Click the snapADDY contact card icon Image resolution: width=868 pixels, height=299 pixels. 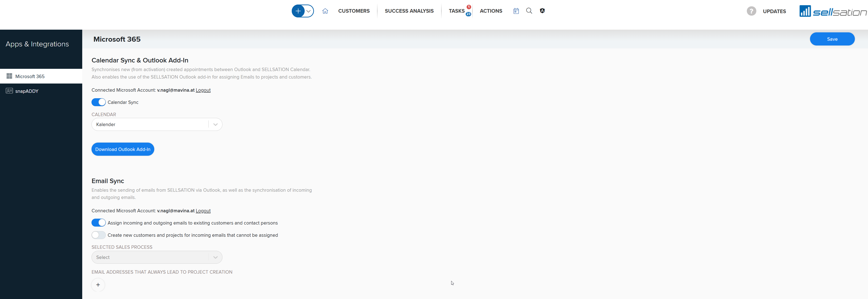9,91
